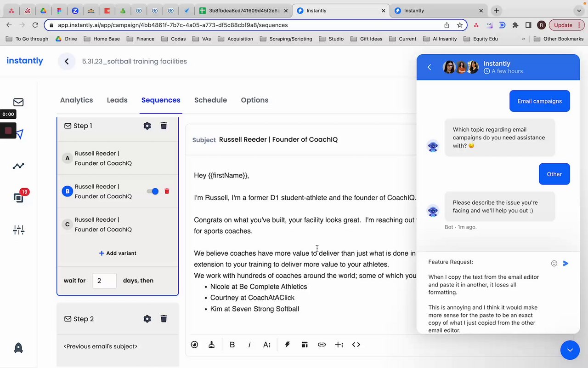This screenshot has height=368, width=588.
Task: Click the Add variant button
Action: pos(118,253)
